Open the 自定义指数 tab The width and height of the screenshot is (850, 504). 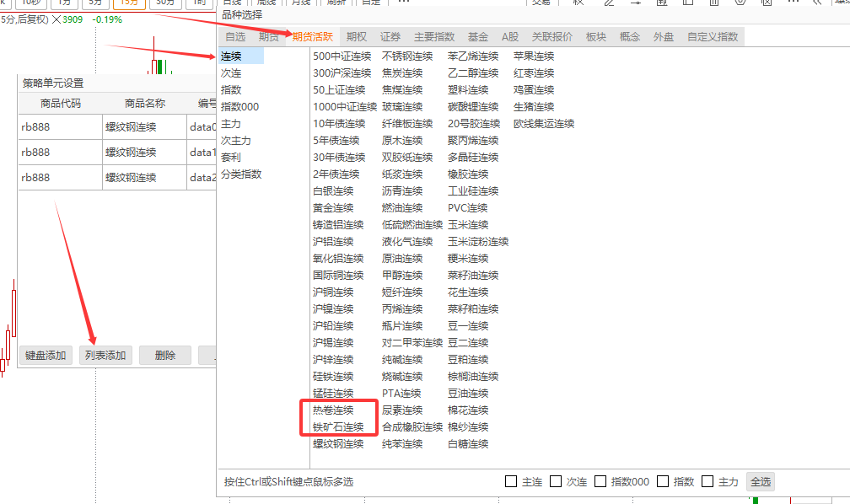point(713,37)
